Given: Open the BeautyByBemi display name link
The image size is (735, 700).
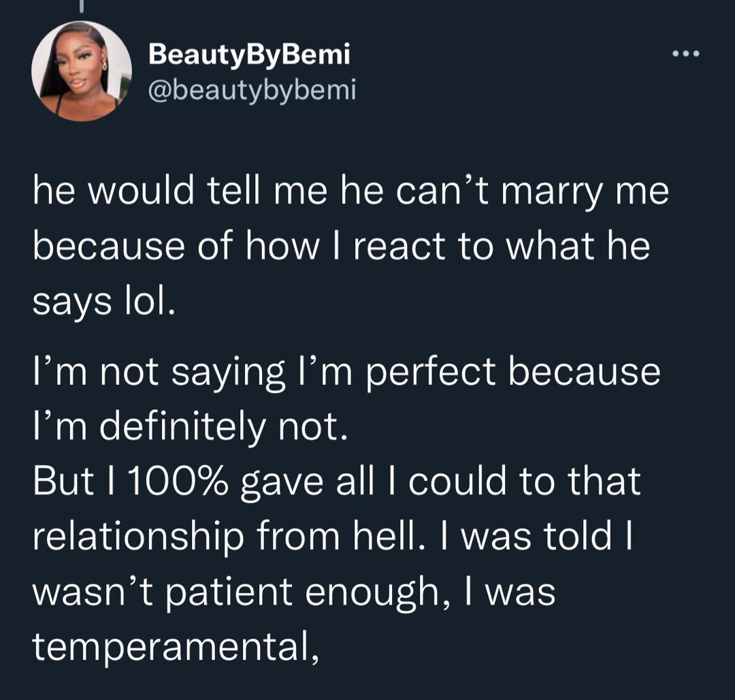Looking at the screenshot, I should pyautogui.click(x=249, y=55).
